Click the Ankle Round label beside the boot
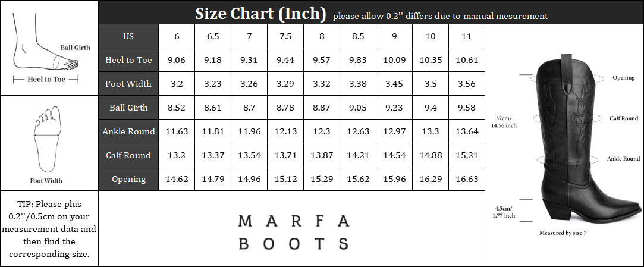The image size is (644, 267). coord(623,159)
